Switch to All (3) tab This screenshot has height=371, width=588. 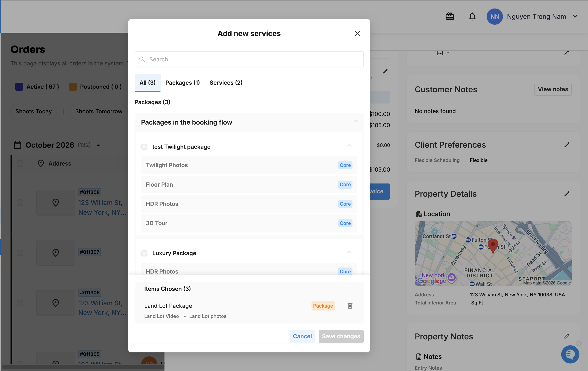click(x=147, y=82)
